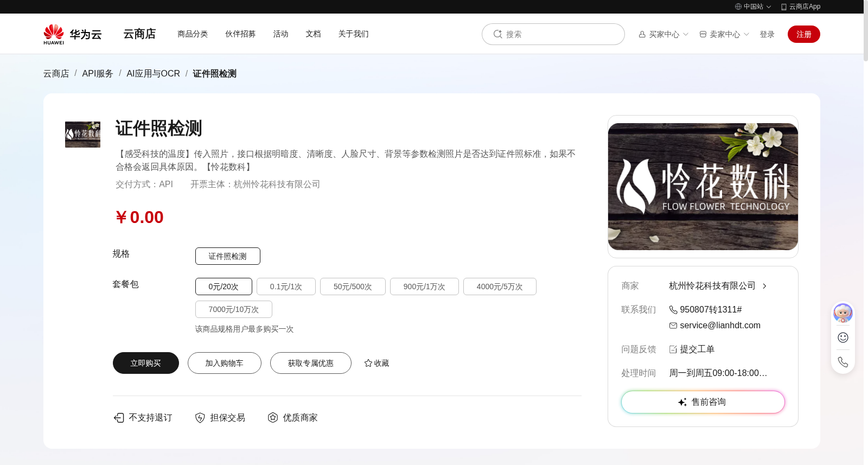Click the small product logo thumbnail
This screenshot has width=868, height=465.
click(x=82, y=135)
